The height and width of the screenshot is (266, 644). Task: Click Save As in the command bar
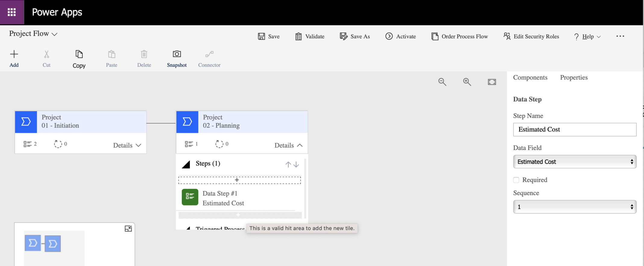coord(355,36)
